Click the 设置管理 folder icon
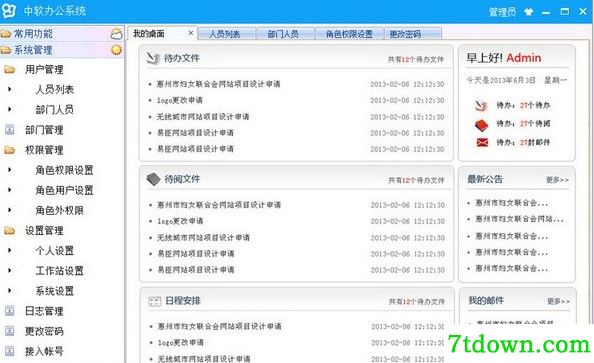Viewport: 594px width, 363px height. 9,230
